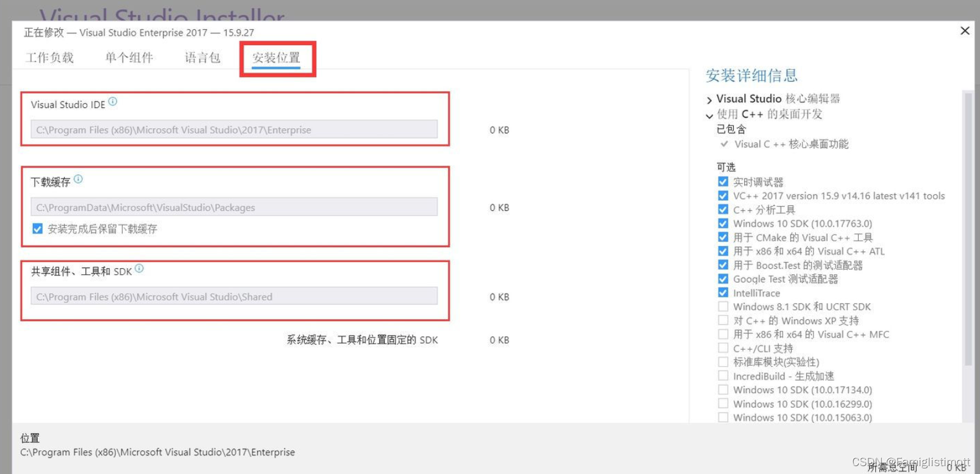Screen dimensions: 980x474
Task: Click the 系统缓存、工具和位置固定的 SDK label
Action: [x=362, y=340]
